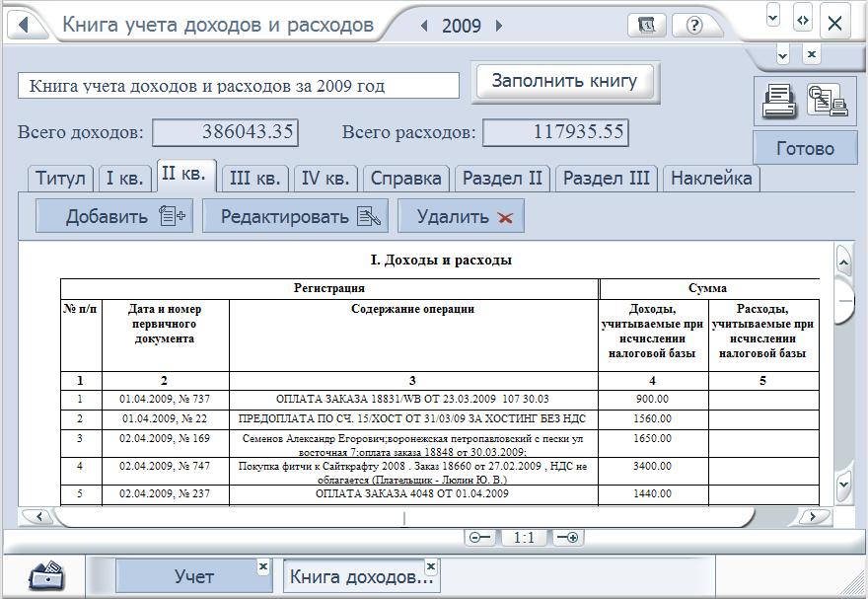This screenshot has width=868, height=599.
Task: Zoom out with the minus magnifier
Action: [x=479, y=538]
